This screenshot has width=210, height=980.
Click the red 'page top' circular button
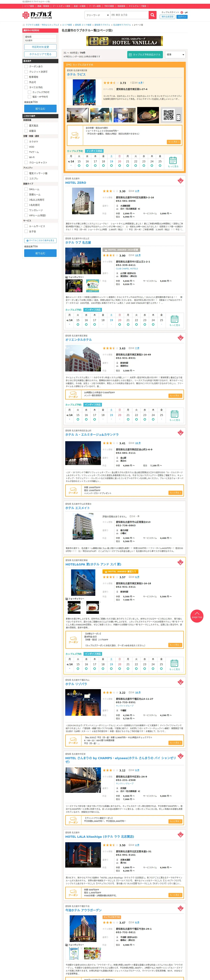click(x=197, y=616)
